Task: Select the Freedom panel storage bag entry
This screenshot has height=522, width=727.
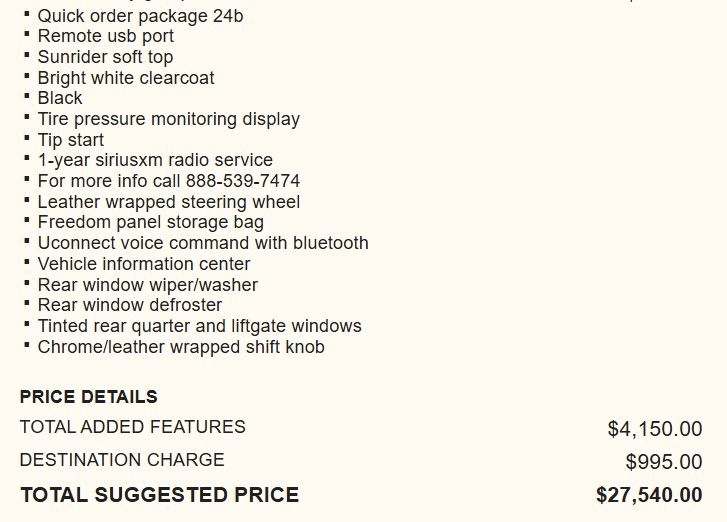Action: [150, 222]
